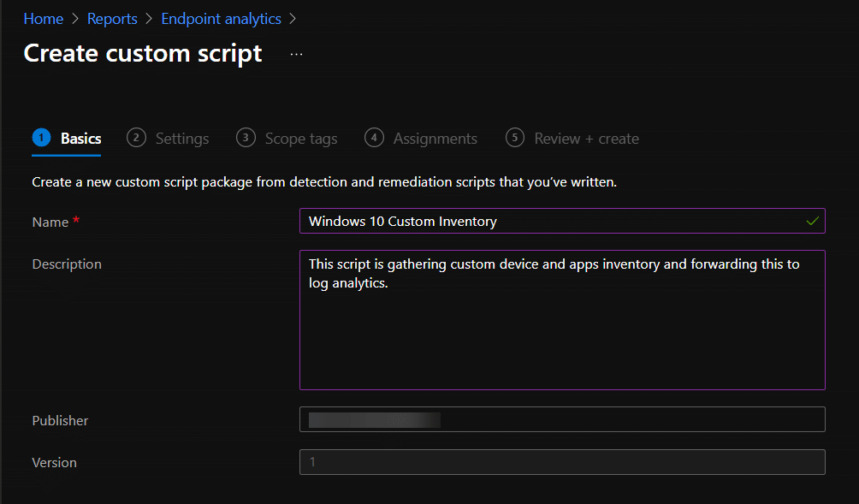
Task: Click the green checkmark in the Name field
Action: tap(813, 221)
